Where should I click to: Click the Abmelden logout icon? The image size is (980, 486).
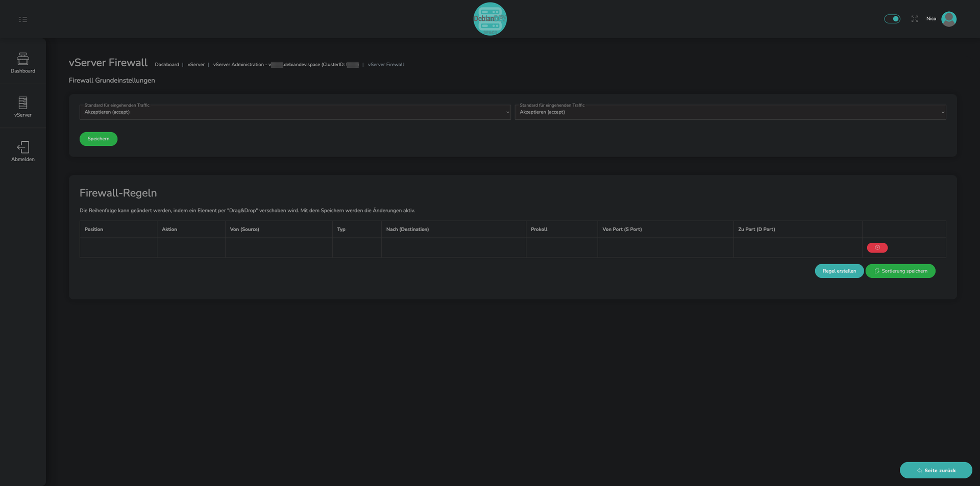(x=23, y=147)
